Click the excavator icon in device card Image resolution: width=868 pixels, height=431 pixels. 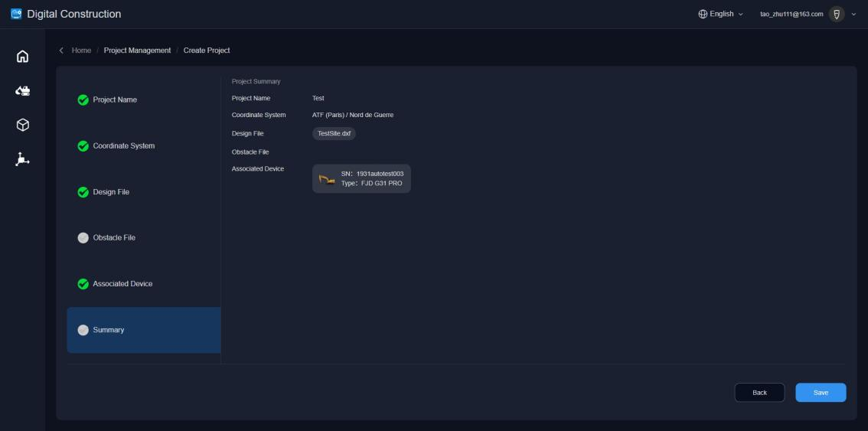[327, 179]
